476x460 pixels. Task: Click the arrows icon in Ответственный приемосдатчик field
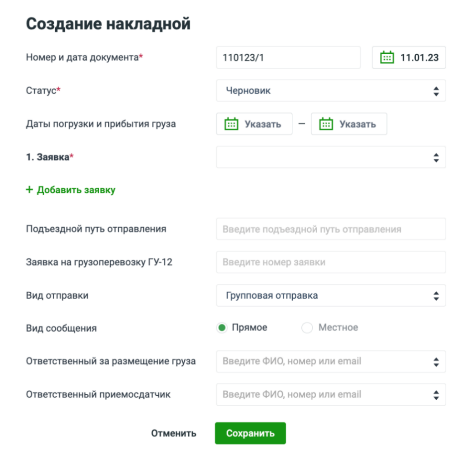(436, 395)
